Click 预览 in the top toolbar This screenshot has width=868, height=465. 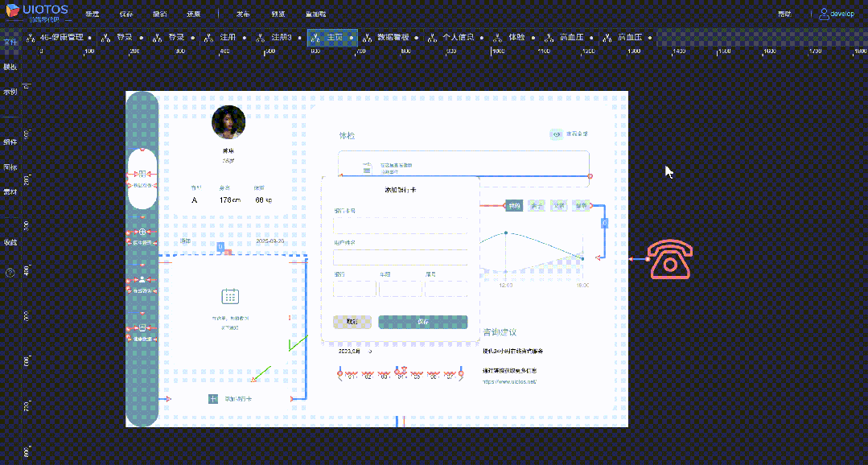[278, 14]
